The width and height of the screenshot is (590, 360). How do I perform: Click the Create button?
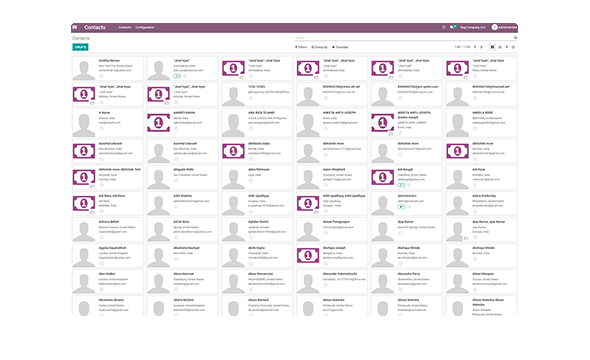pyautogui.click(x=81, y=47)
